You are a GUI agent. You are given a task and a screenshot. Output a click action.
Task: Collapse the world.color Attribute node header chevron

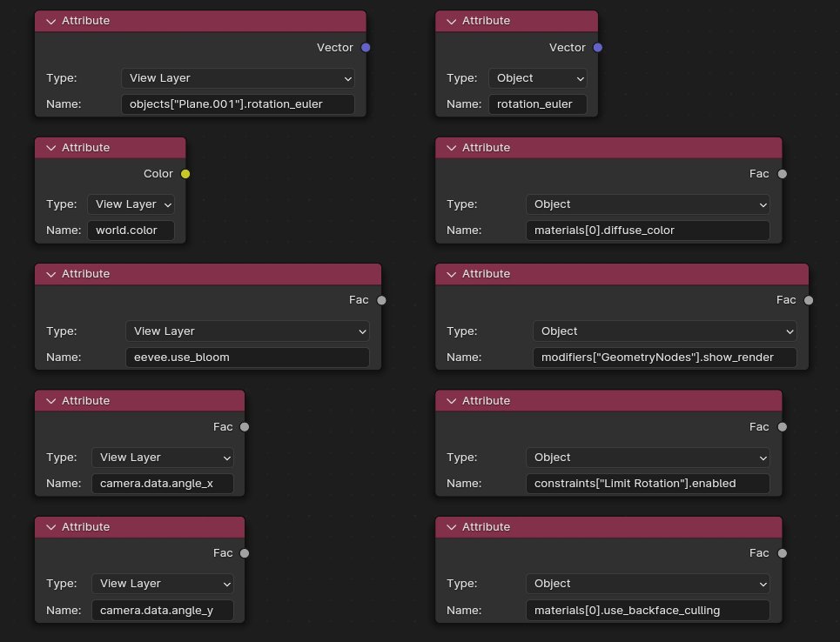(50, 148)
